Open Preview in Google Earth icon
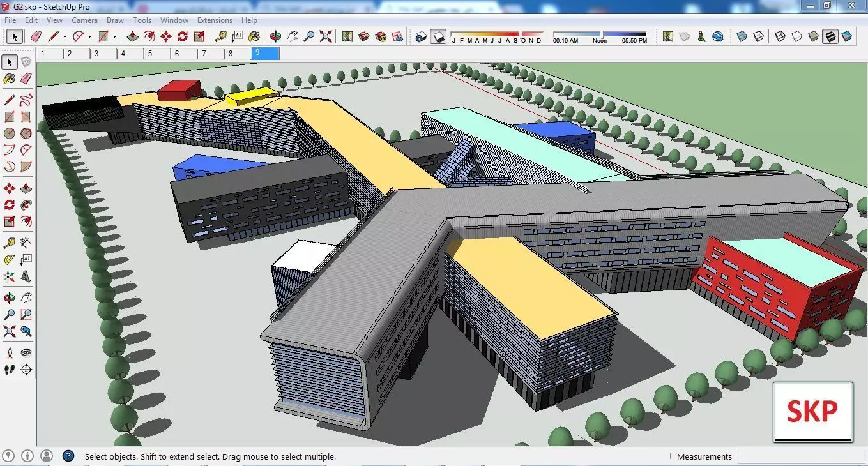The height and width of the screenshot is (466, 868). pos(717,36)
